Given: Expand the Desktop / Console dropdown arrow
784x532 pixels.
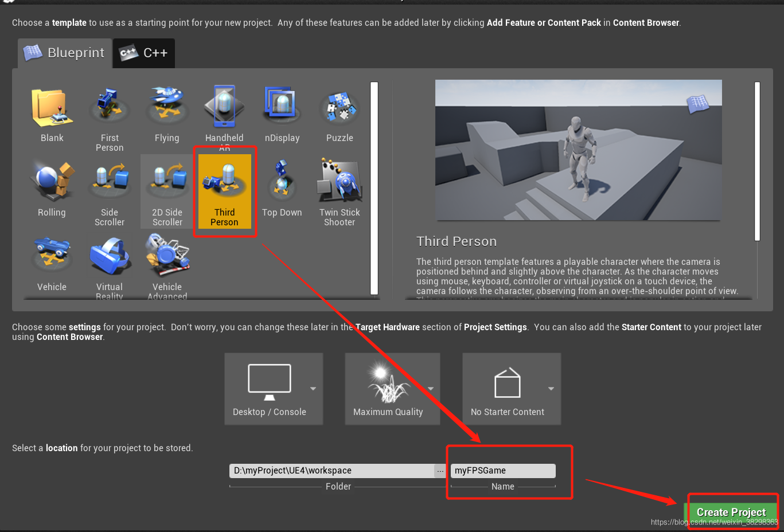Looking at the screenshot, I should (x=313, y=389).
